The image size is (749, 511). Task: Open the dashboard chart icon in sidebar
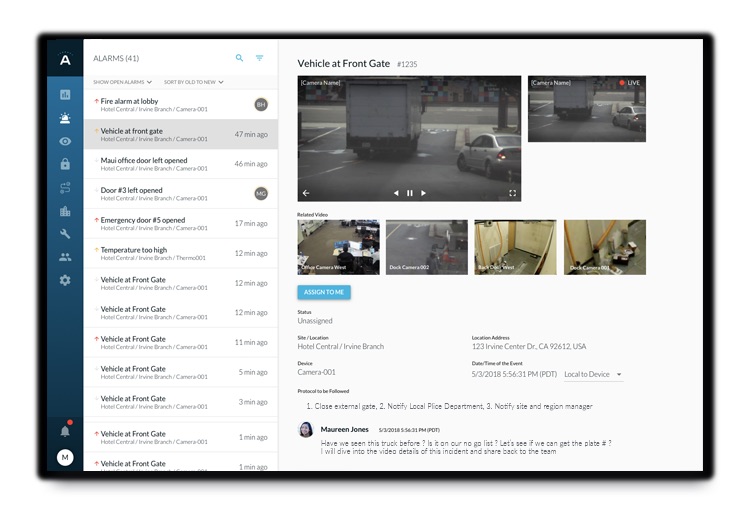coord(65,95)
